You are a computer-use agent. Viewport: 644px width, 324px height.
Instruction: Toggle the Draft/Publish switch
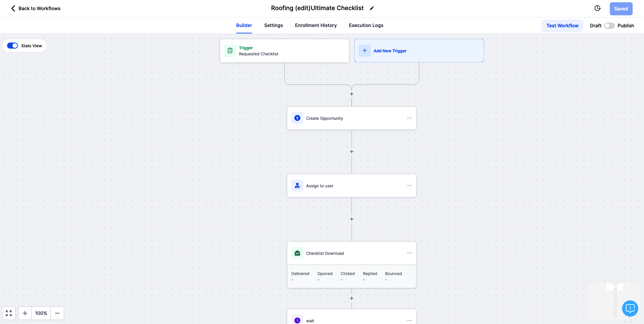(x=609, y=26)
